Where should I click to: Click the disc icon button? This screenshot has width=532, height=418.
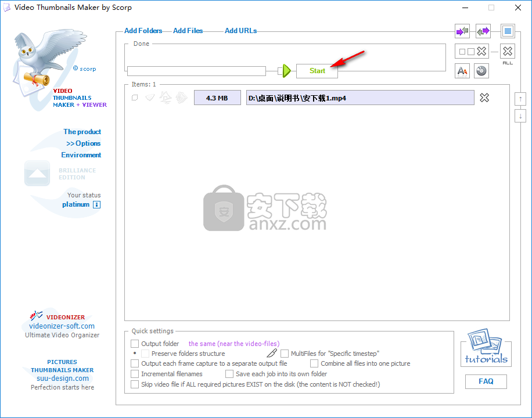pos(481,71)
